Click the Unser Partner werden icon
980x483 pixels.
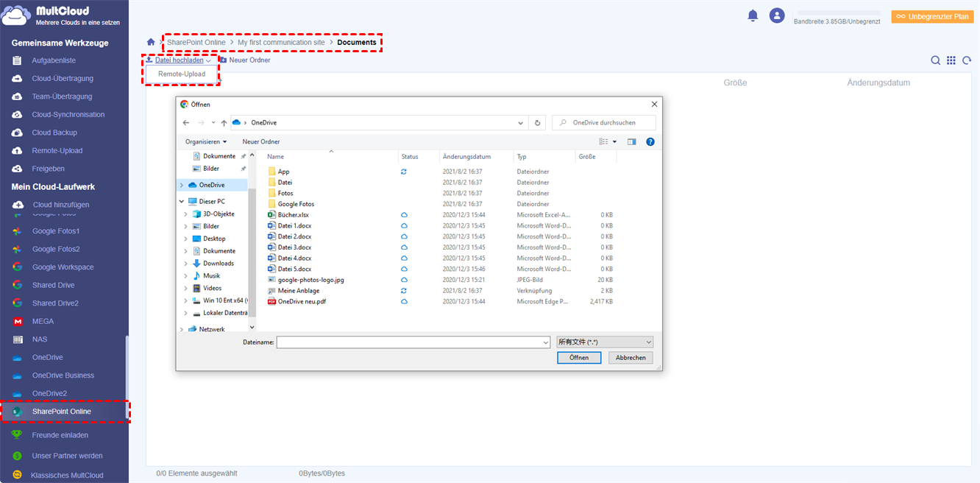pos(17,456)
